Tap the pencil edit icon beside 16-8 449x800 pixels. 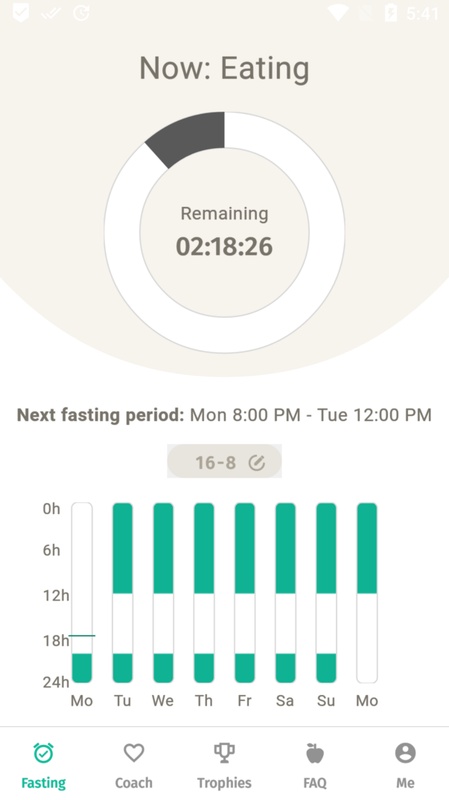coord(257,463)
